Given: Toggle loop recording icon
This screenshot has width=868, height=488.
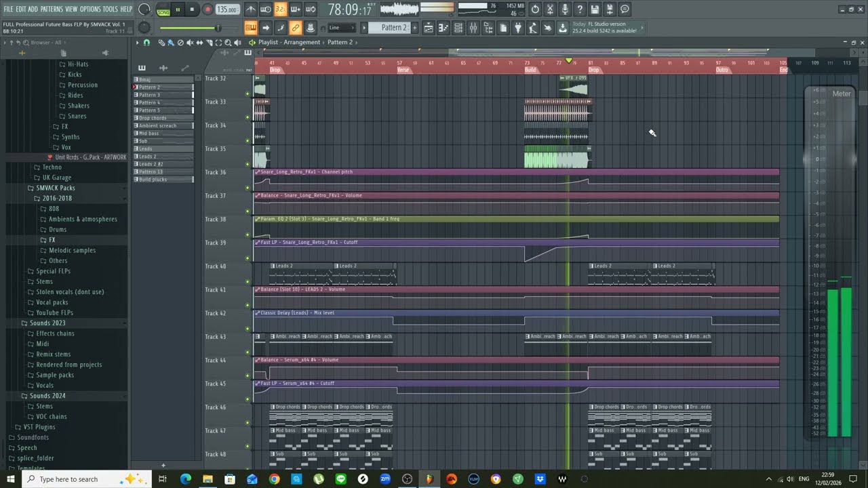Looking at the screenshot, I should (310, 9).
